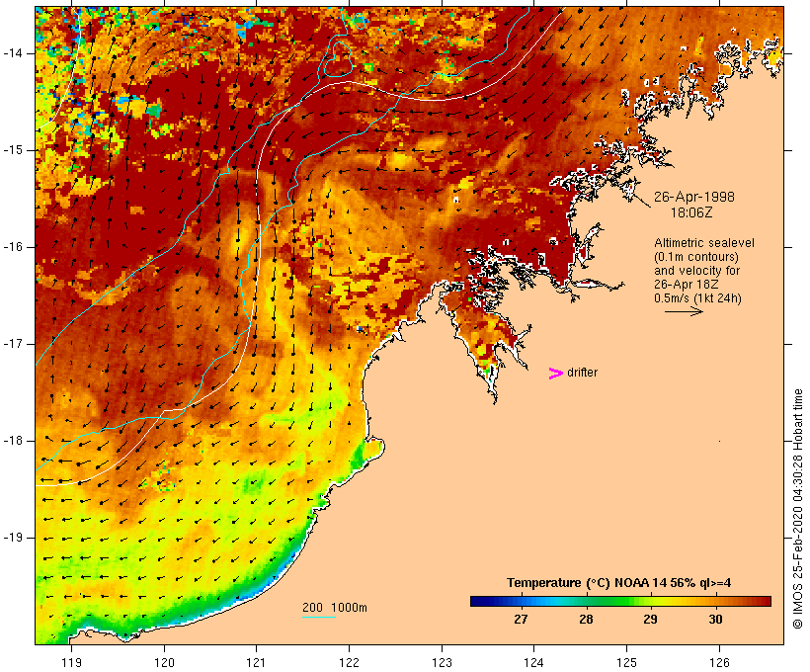Click the colorbar label '27'

coord(521,619)
